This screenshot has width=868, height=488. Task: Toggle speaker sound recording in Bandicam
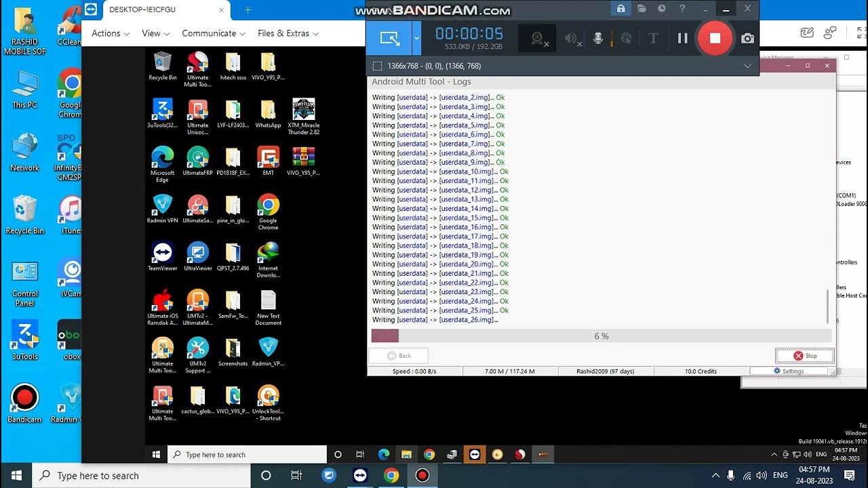pos(573,39)
